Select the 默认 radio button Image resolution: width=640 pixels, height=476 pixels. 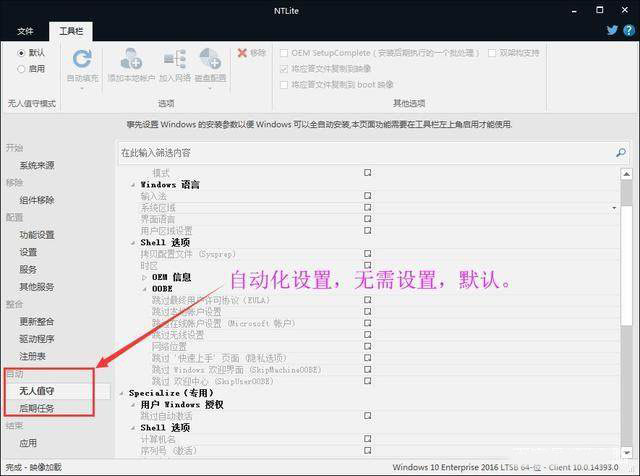click(21, 53)
